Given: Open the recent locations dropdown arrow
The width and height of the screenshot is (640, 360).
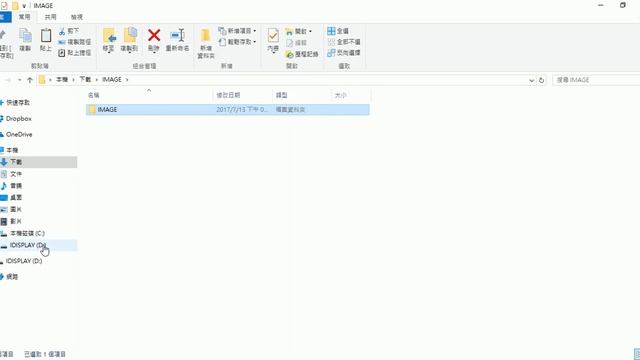Looking at the screenshot, I should [20, 80].
